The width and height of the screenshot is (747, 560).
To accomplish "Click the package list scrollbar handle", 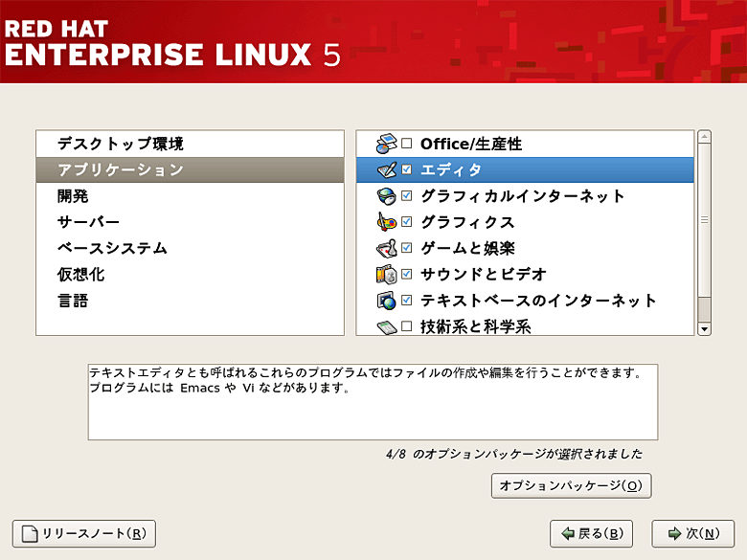I will click(705, 220).
